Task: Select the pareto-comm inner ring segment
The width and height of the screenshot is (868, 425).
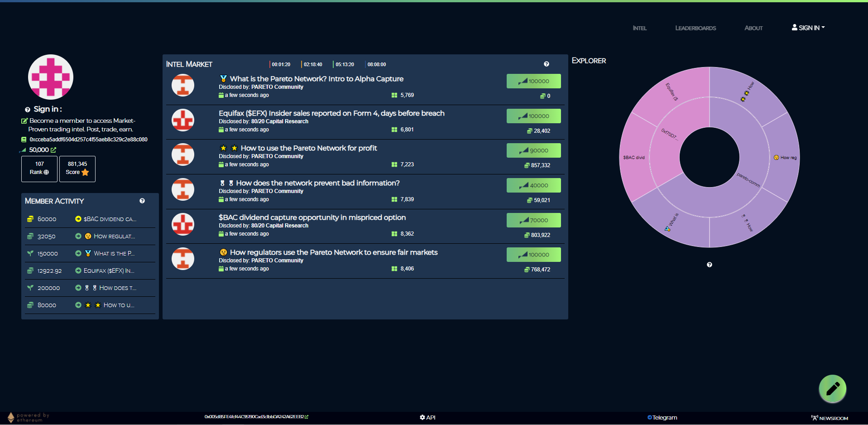Action: pos(748,180)
